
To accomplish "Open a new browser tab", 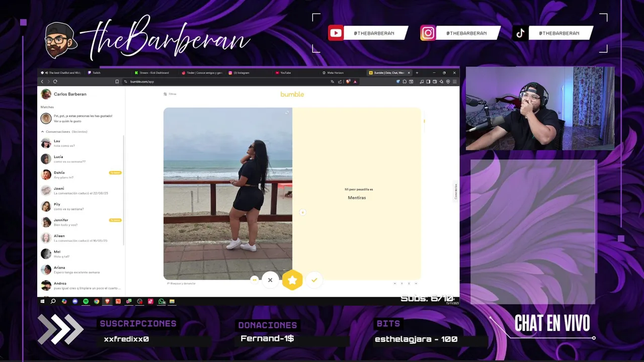I will [x=417, y=72].
